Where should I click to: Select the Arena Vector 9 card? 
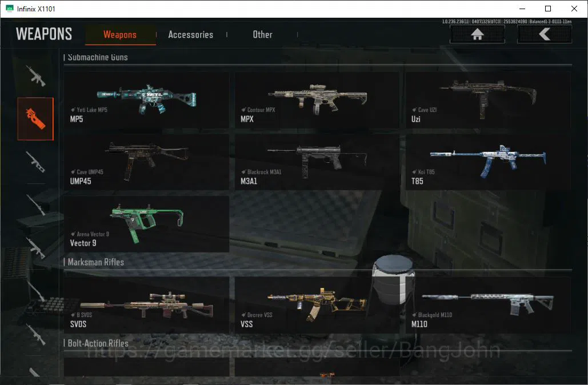click(146, 224)
